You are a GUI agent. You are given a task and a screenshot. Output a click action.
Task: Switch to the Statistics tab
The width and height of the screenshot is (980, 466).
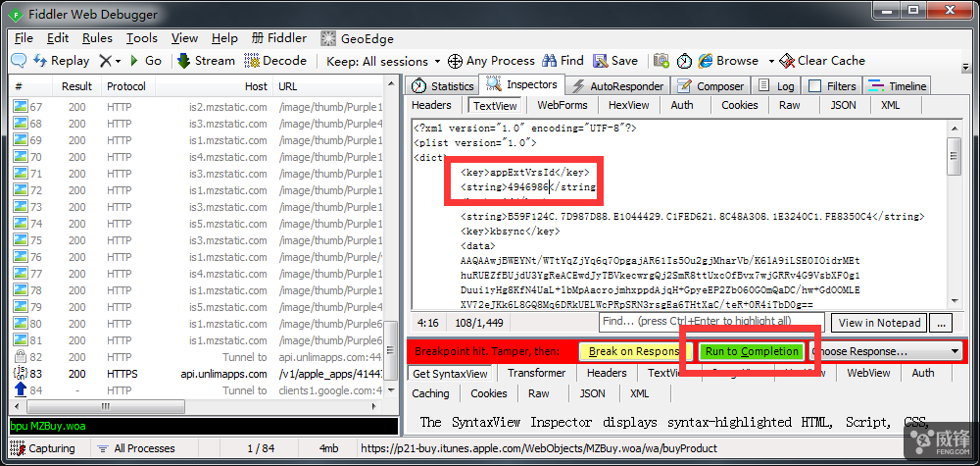[x=443, y=86]
